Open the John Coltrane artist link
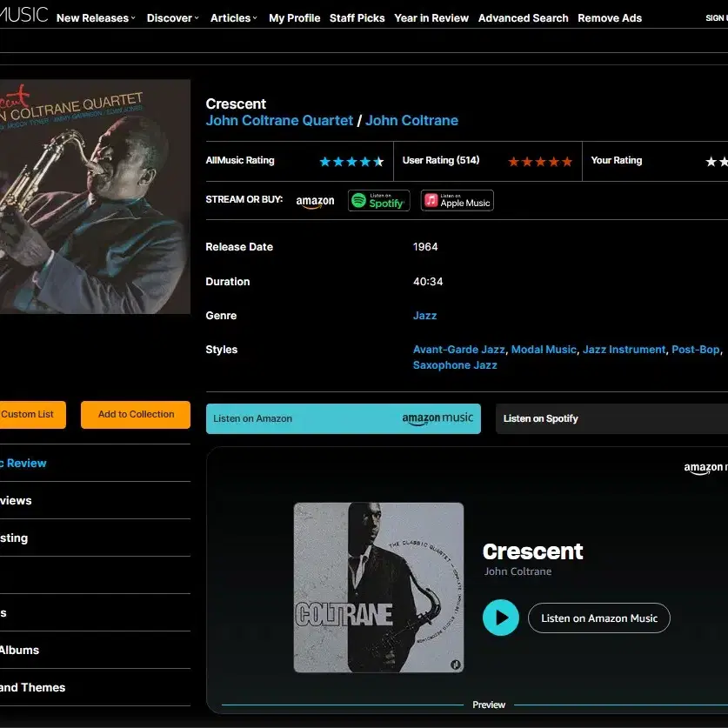The image size is (728, 728). (x=411, y=121)
